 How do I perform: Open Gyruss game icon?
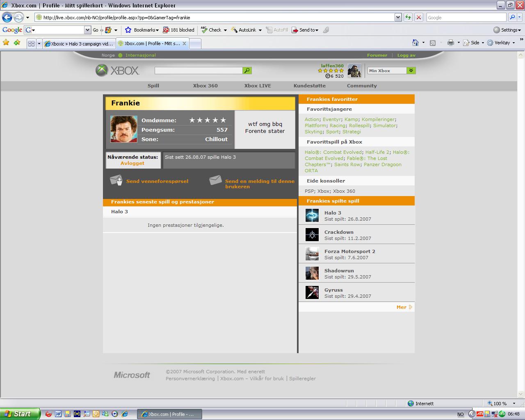pyautogui.click(x=312, y=292)
